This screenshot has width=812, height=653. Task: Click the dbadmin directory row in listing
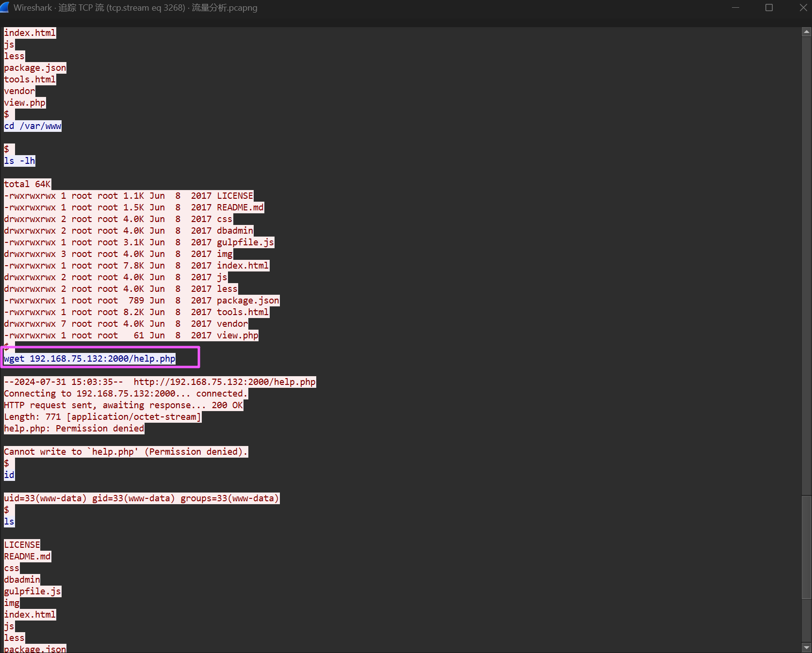pos(129,231)
